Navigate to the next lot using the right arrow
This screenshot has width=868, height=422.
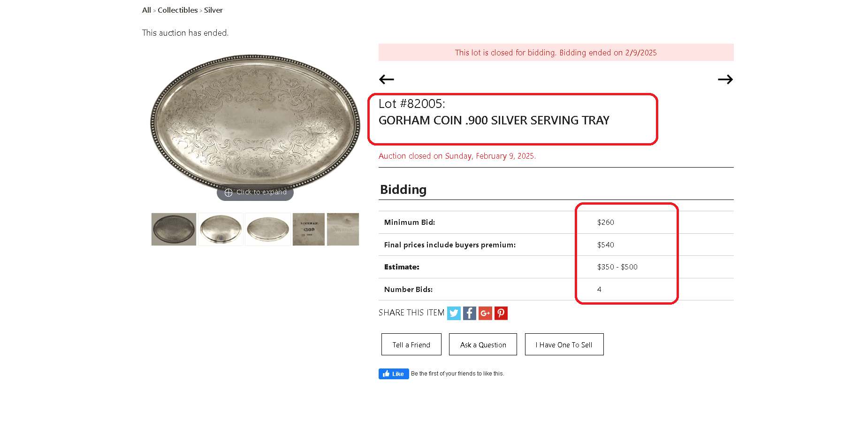725,79
